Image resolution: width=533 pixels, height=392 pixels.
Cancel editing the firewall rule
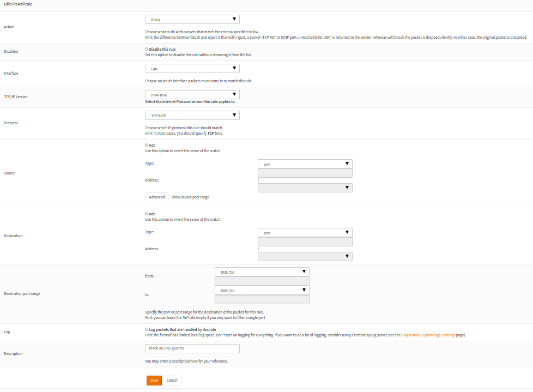[172, 380]
